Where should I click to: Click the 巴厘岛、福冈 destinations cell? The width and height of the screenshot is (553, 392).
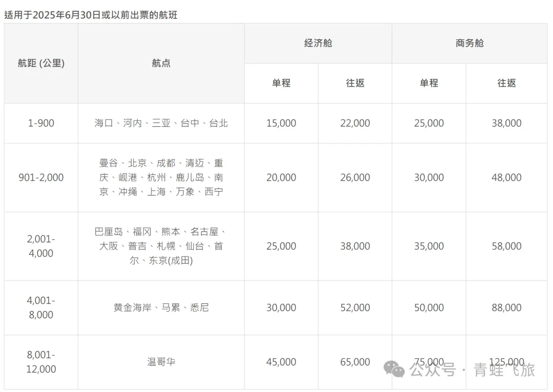pyautogui.click(x=161, y=246)
